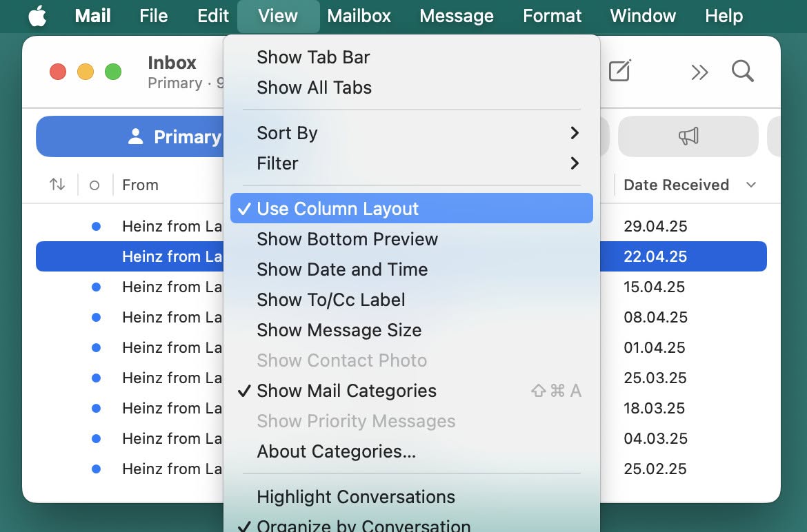Viewport: 807px width, 532px height.
Task: Click the green full screen window button
Action: [x=113, y=72]
